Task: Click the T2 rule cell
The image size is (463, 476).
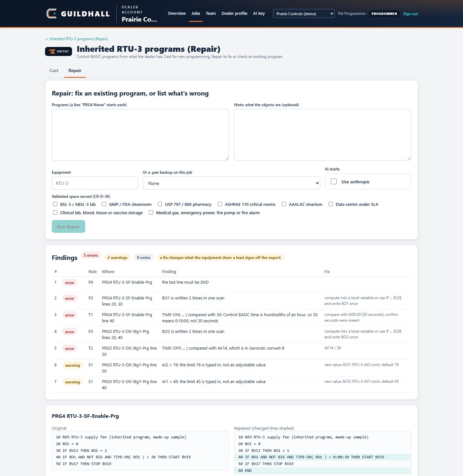Action: pos(91,348)
